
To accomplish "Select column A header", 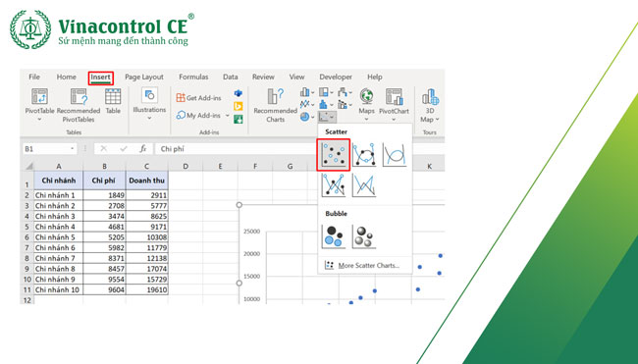I will [59, 166].
